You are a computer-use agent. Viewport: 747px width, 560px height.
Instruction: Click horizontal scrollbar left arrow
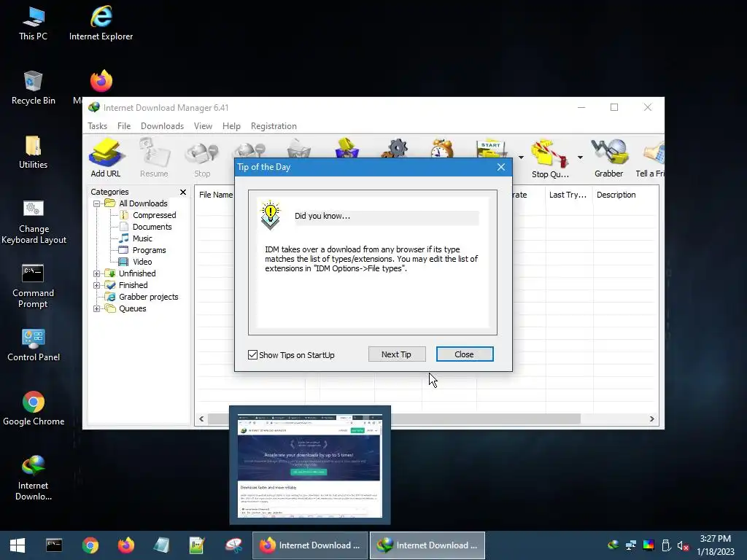pyautogui.click(x=201, y=419)
